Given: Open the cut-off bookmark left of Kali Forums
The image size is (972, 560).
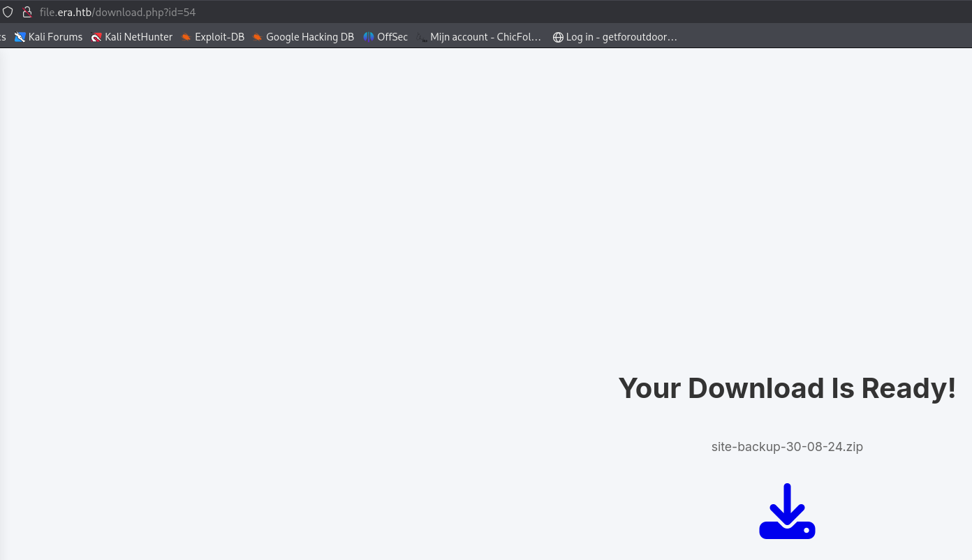Looking at the screenshot, I should tap(3, 37).
